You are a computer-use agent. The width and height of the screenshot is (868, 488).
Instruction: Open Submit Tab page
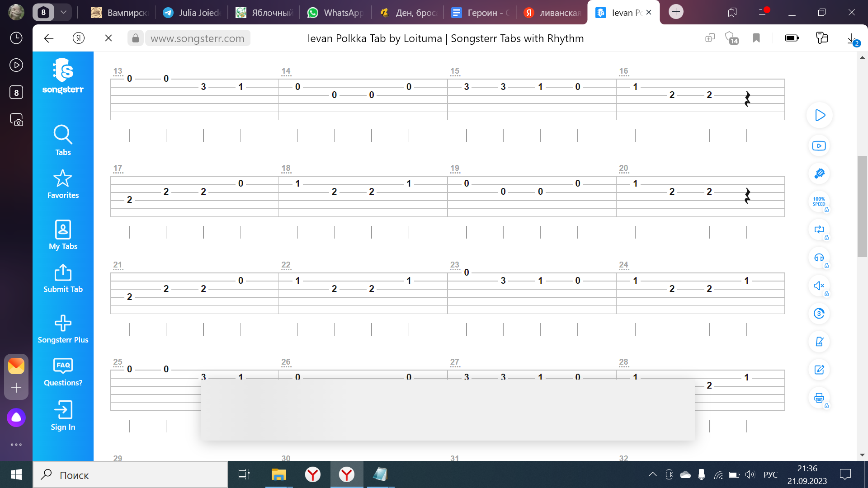pos(63,278)
